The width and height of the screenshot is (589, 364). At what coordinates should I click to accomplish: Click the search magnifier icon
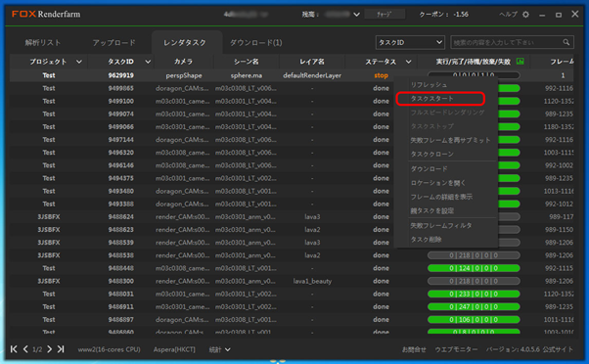pyautogui.click(x=566, y=42)
